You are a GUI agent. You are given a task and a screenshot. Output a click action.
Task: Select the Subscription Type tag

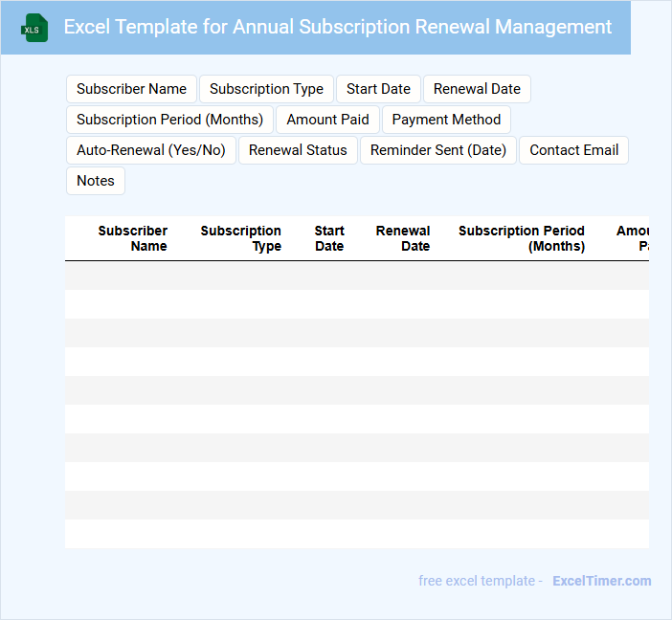(x=266, y=89)
